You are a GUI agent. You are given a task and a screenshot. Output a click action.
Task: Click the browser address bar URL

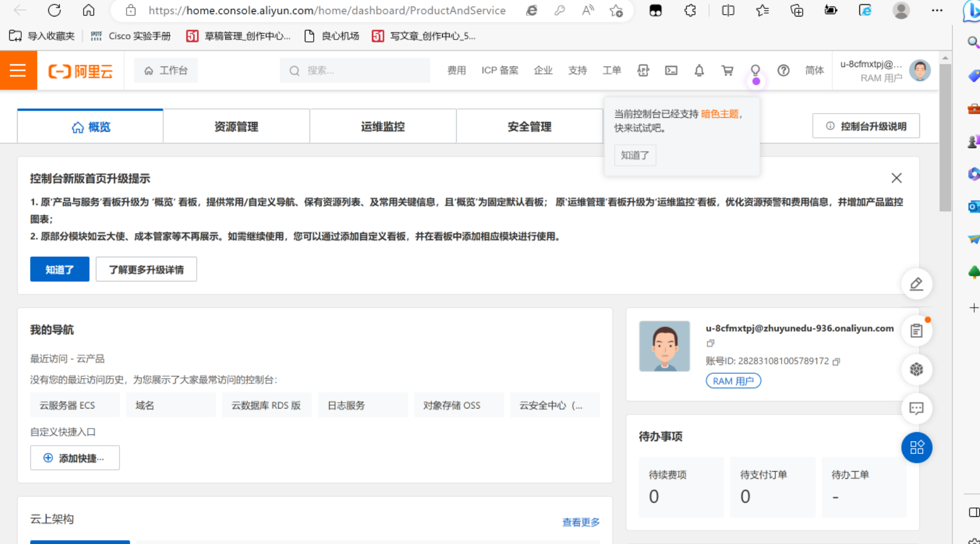pyautogui.click(x=327, y=11)
